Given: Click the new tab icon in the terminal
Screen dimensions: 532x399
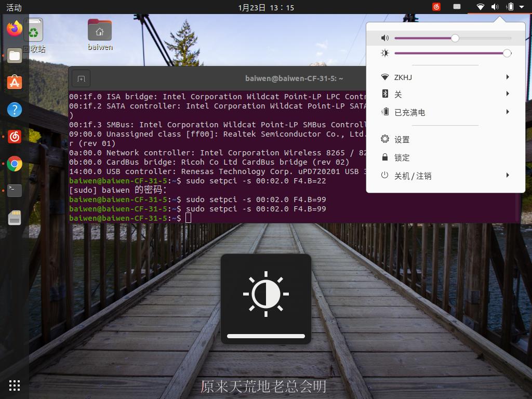Looking at the screenshot, I should 81,78.
